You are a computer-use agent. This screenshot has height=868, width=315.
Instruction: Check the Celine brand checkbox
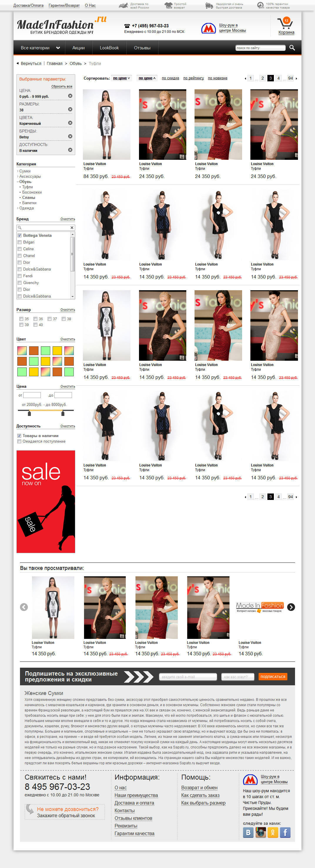[19, 249]
